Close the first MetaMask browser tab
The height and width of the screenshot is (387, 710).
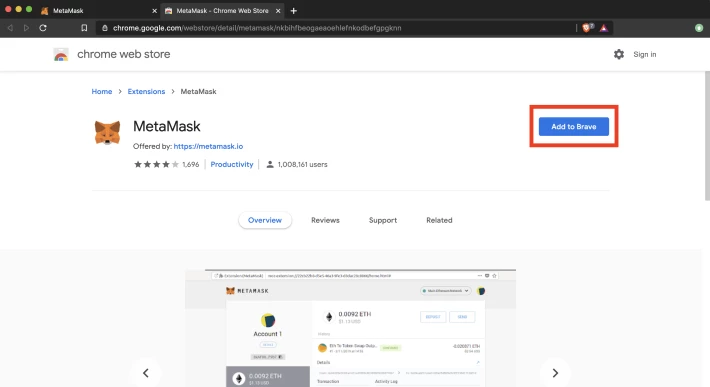pyautogui.click(x=154, y=10)
